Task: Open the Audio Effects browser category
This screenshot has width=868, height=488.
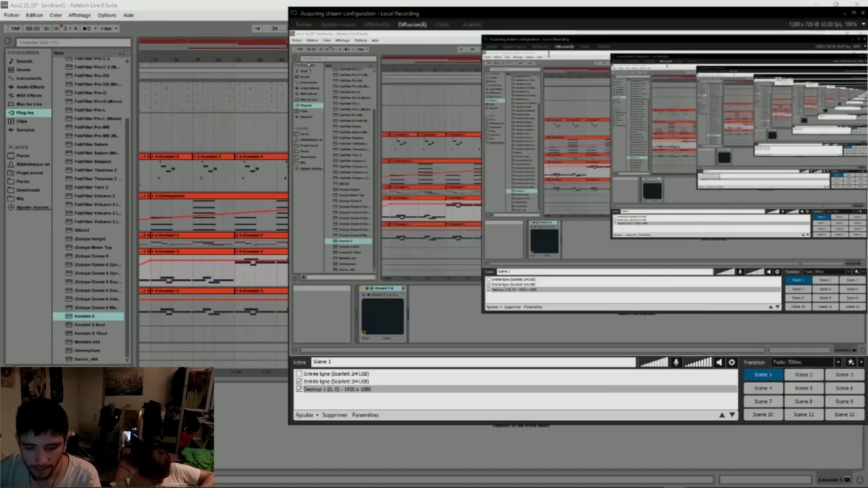Action: pos(30,87)
